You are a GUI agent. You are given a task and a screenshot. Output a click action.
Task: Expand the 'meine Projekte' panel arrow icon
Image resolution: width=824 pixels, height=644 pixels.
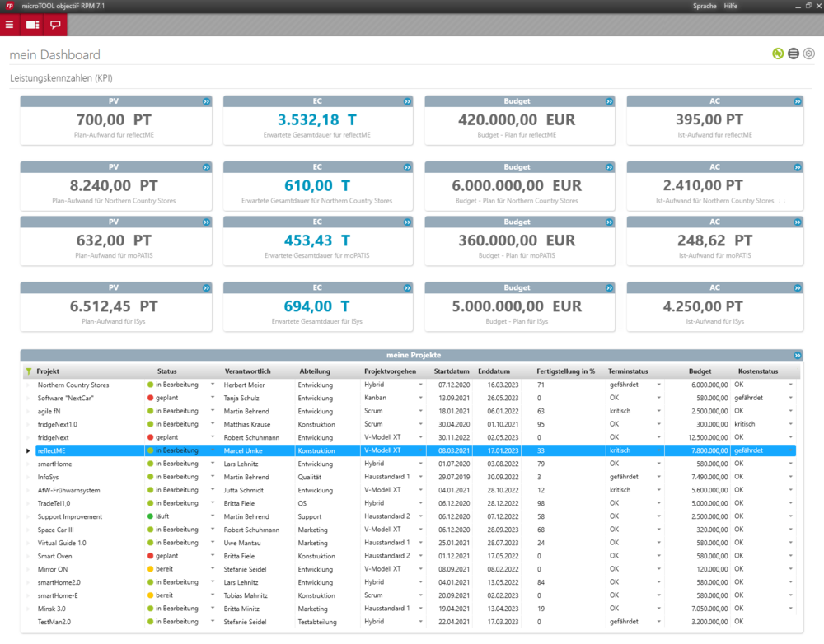(x=797, y=356)
